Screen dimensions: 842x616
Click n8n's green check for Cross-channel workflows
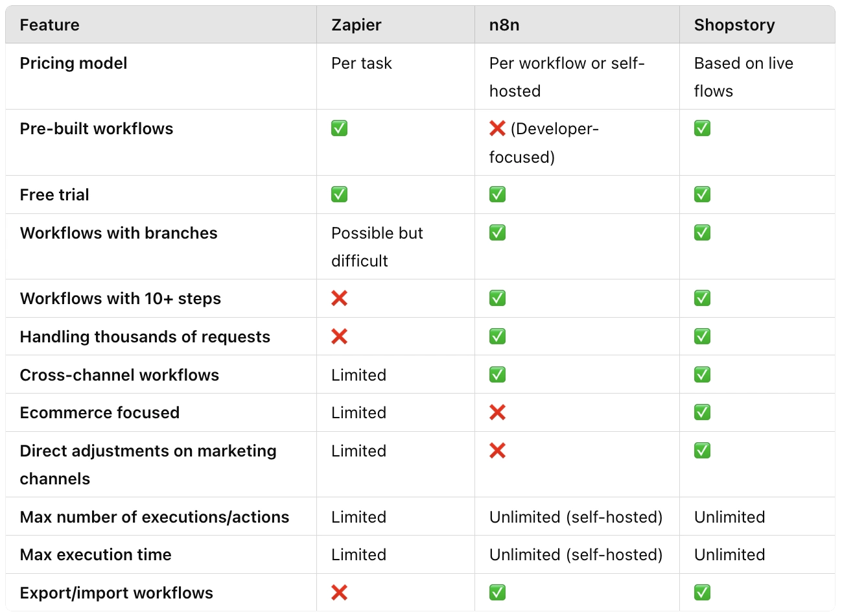click(497, 375)
